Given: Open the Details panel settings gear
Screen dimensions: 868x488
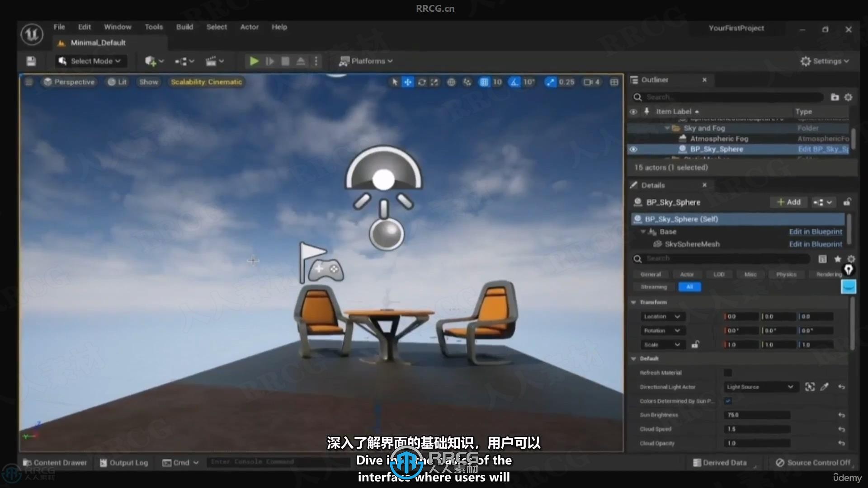Looking at the screenshot, I should 851,258.
